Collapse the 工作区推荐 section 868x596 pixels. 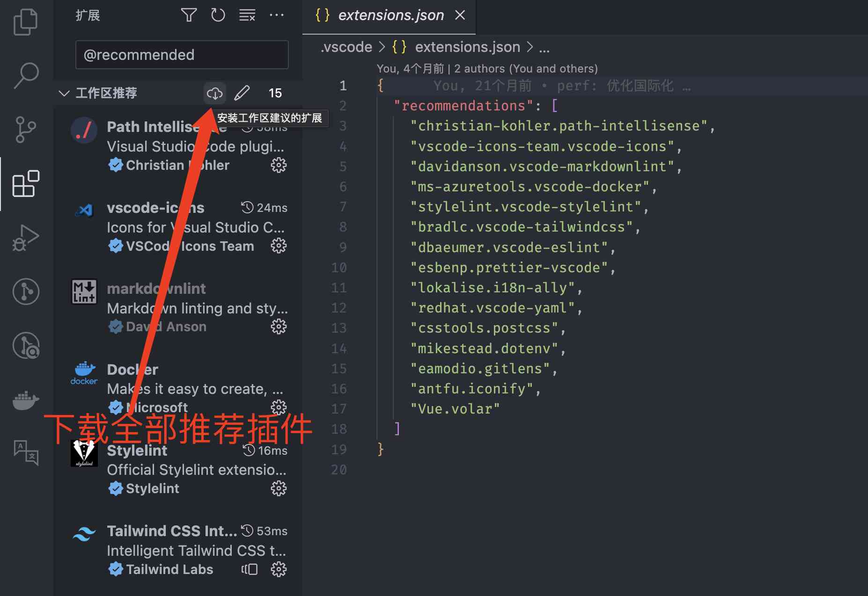[x=64, y=93]
